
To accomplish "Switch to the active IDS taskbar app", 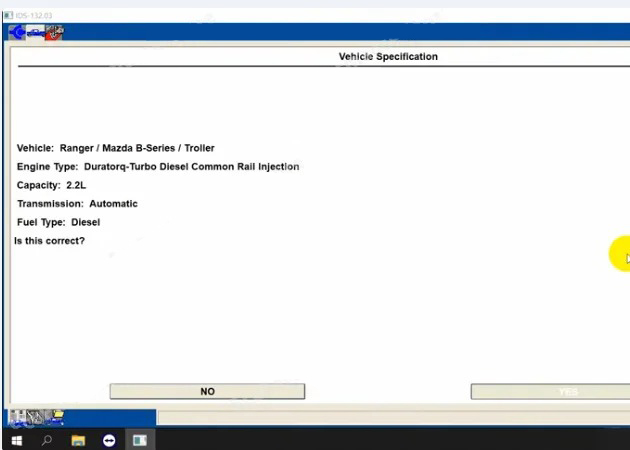I will [x=140, y=440].
